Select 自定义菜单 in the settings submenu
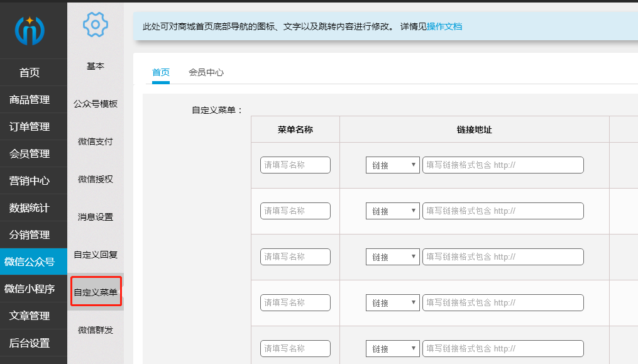The image size is (638, 364). tap(96, 292)
